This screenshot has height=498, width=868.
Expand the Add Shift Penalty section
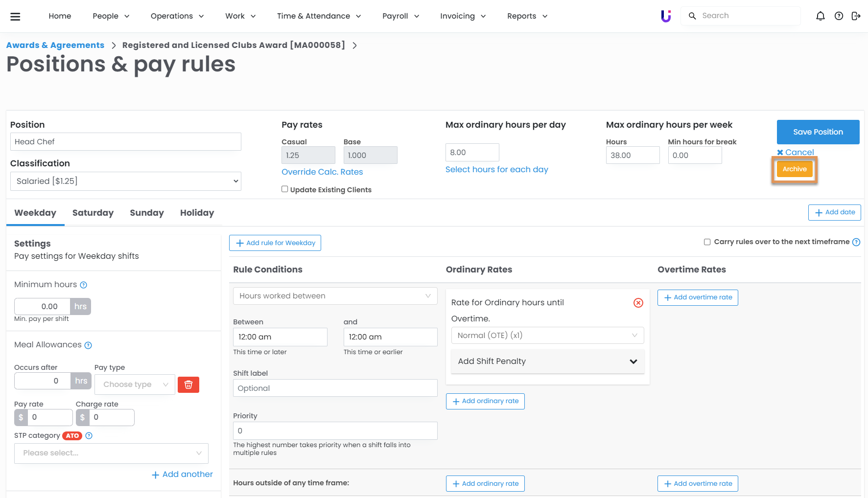coord(547,362)
